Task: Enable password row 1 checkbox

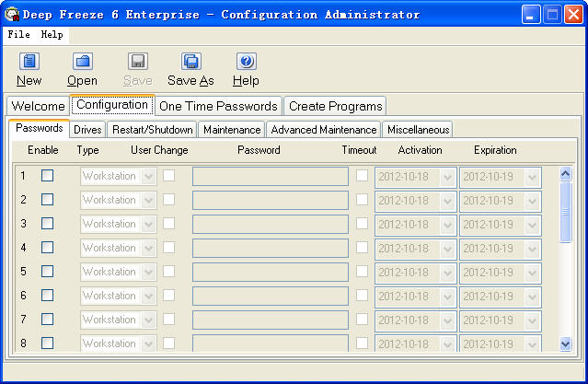Action: click(48, 175)
